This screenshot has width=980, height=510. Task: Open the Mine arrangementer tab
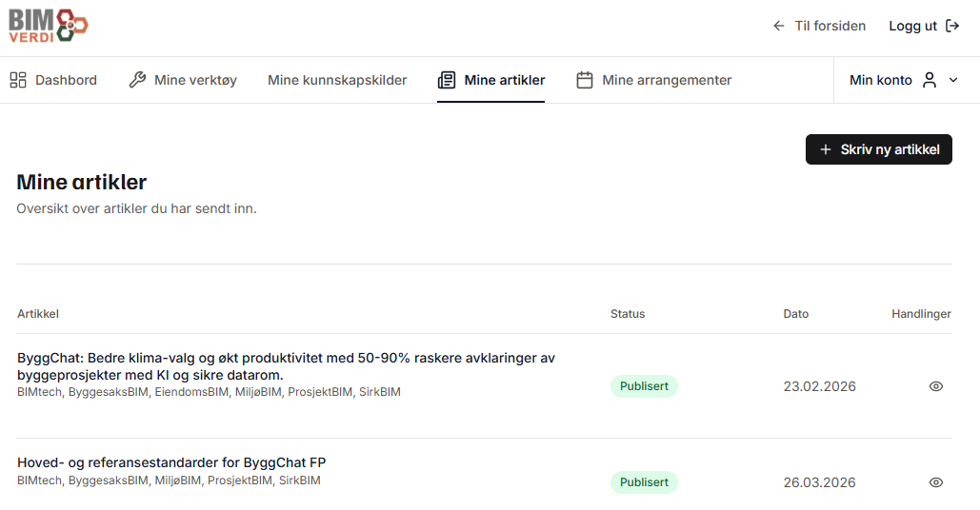653,80
